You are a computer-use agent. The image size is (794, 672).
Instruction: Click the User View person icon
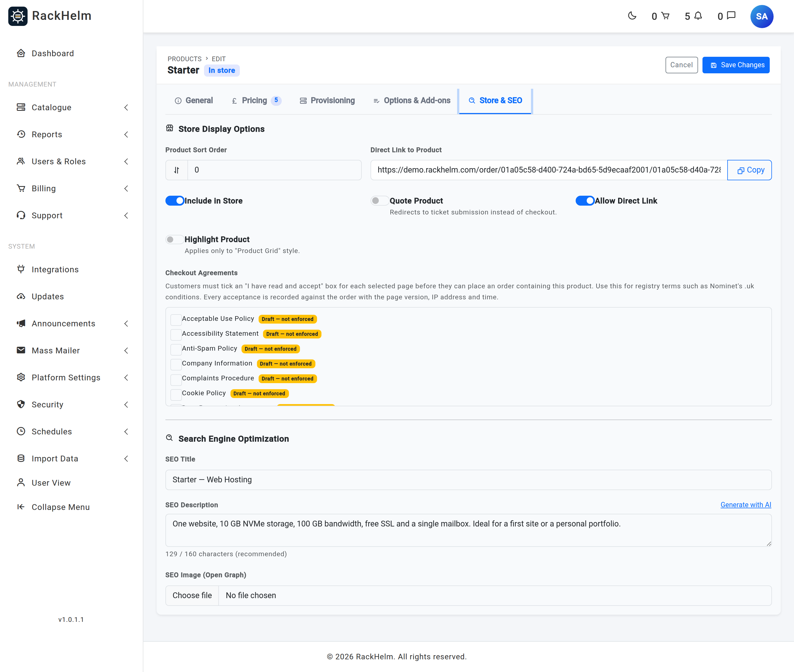(21, 482)
